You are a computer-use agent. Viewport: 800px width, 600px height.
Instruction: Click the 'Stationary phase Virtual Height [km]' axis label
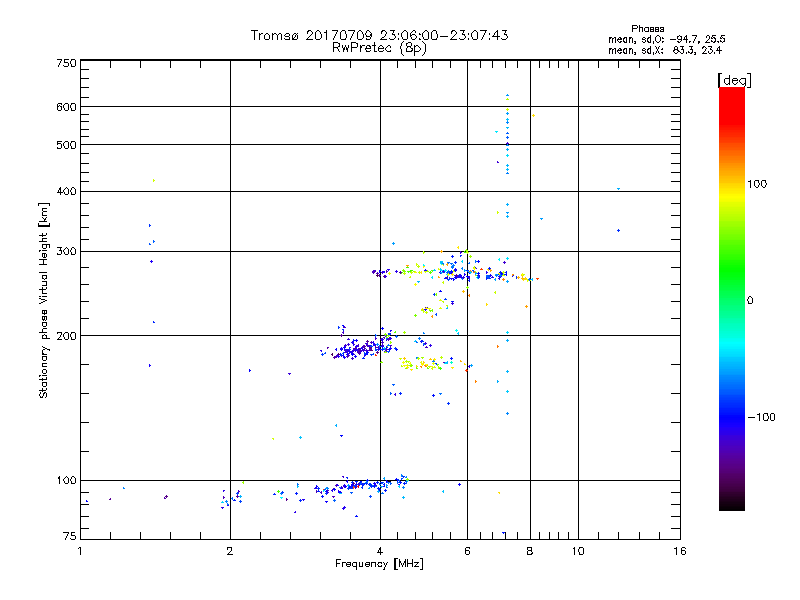click(43, 300)
